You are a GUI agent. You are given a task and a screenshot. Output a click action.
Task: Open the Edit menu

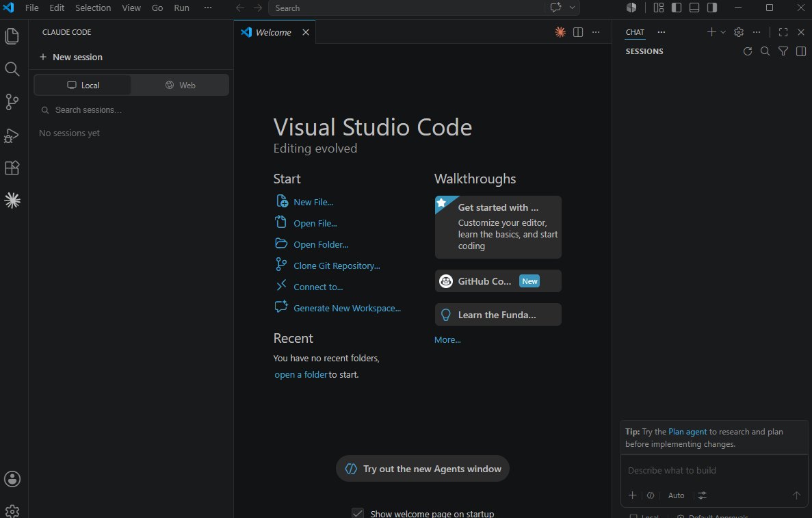(x=57, y=8)
